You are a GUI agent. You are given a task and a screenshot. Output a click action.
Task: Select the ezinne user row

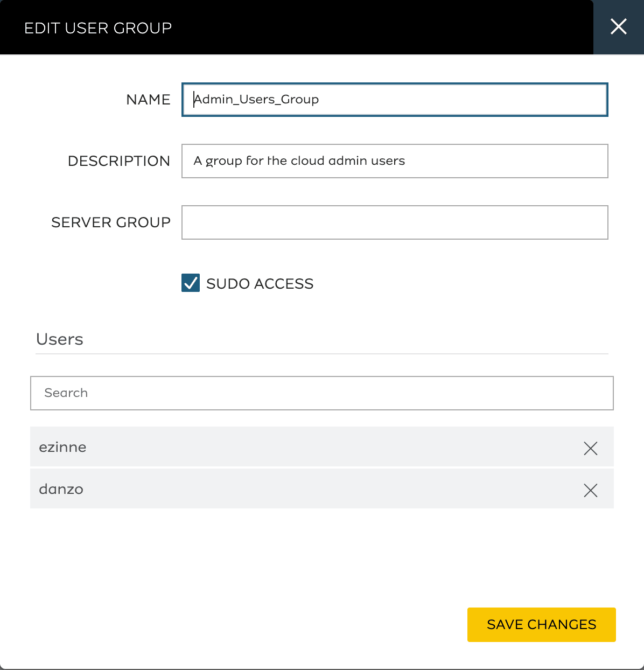pyautogui.click(x=322, y=447)
